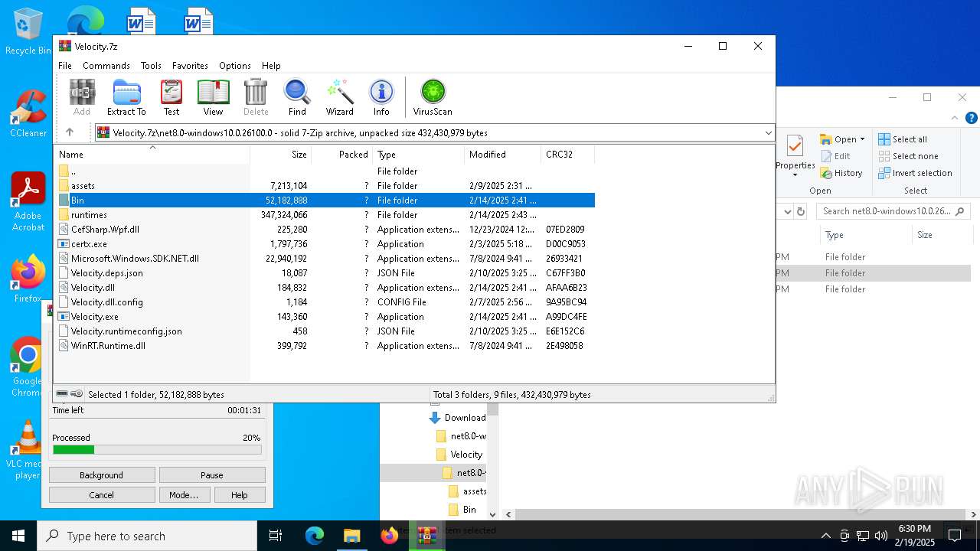Select Microsoft.Windows.SDK.NET.dll file

pos(325,259)
